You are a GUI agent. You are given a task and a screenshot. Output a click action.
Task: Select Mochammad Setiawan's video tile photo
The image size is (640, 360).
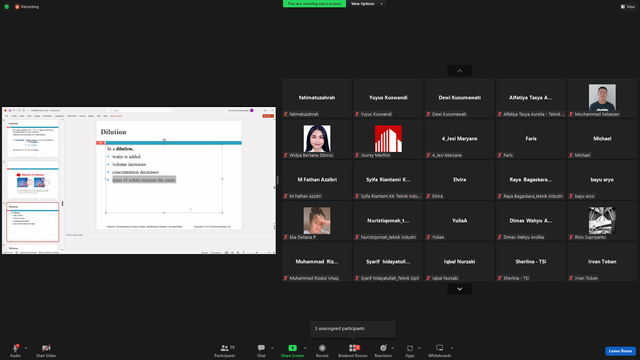point(602,98)
